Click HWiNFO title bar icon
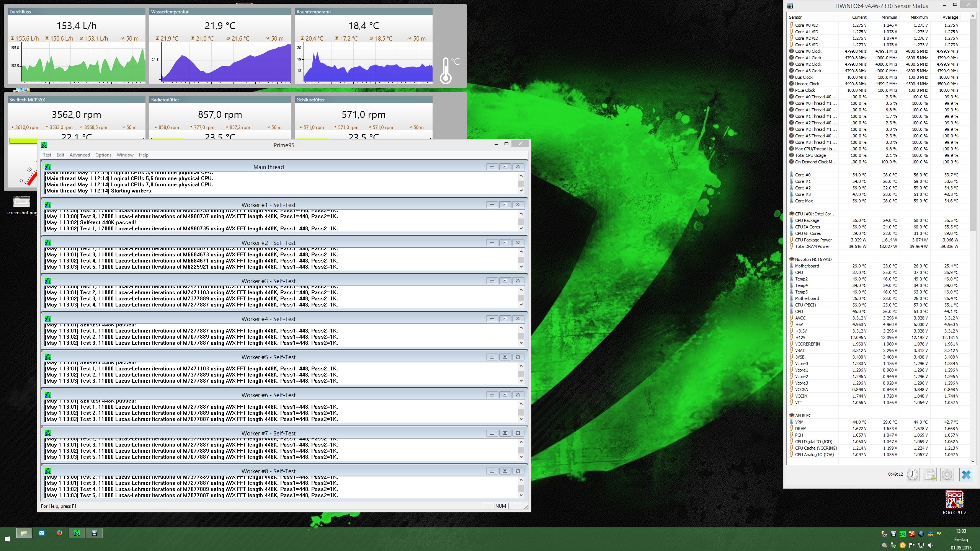Viewport: 980px width, 551px height. pyautogui.click(x=790, y=6)
